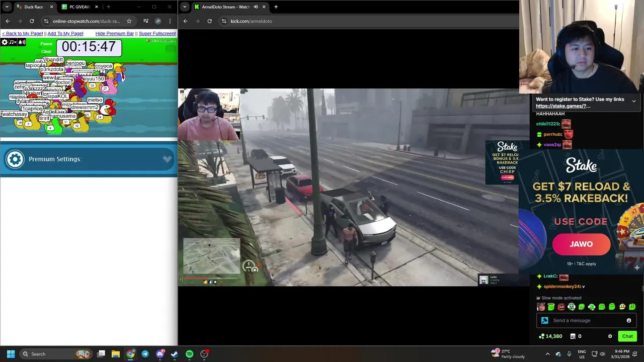644x362 pixels.
Task: Open stake.games link in pinned message
Action: click(x=563, y=106)
